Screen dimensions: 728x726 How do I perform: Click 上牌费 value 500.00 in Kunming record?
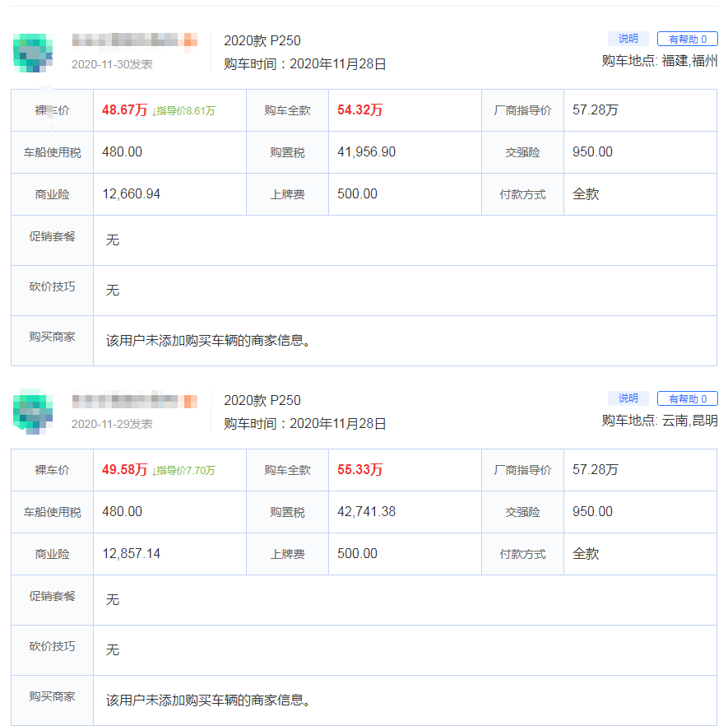click(x=357, y=553)
